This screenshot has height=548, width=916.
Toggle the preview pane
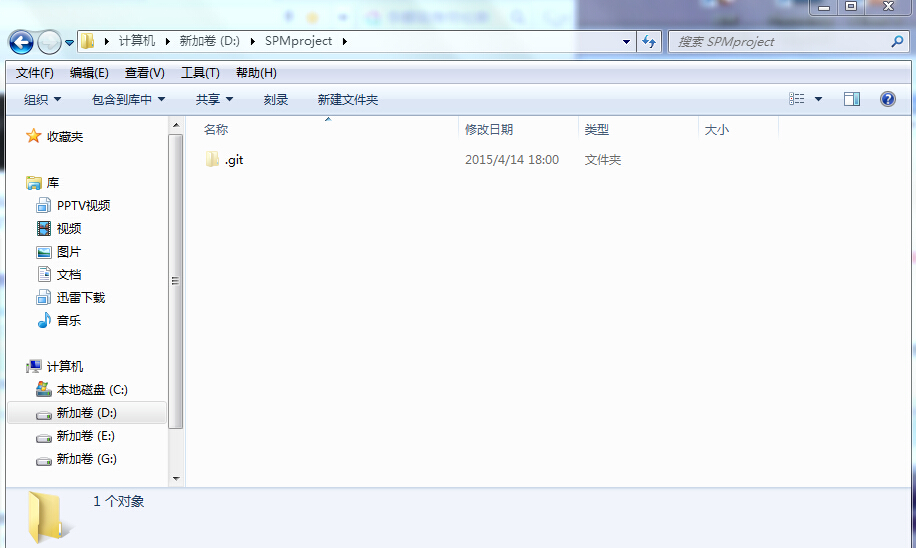[852, 99]
